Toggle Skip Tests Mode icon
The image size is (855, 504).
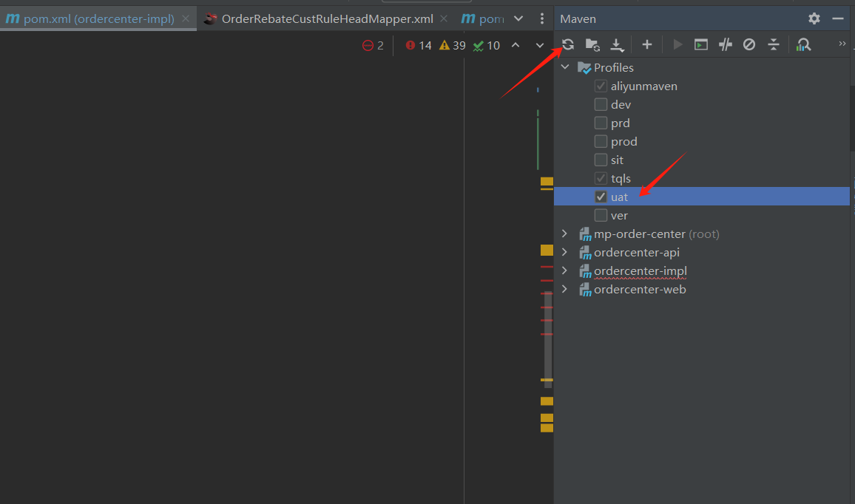pyautogui.click(x=749, y=44)
